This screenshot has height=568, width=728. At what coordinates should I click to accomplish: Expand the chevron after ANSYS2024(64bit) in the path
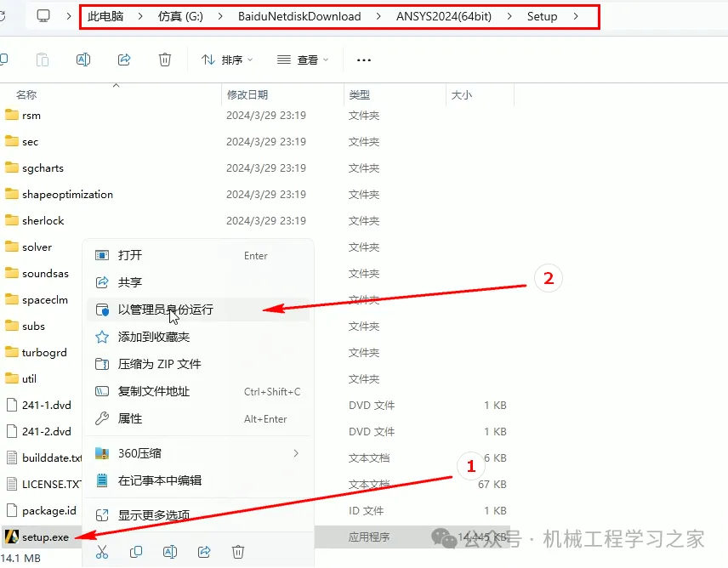[x=509, y=16]
